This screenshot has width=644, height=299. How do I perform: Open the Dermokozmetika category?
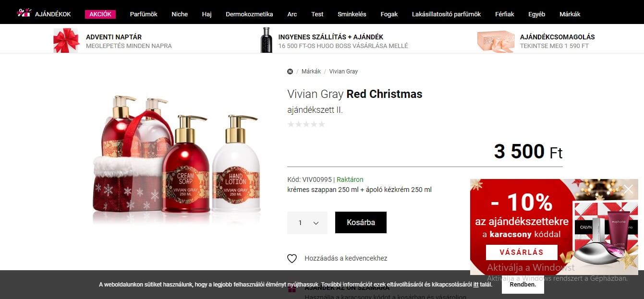(249, 14)
